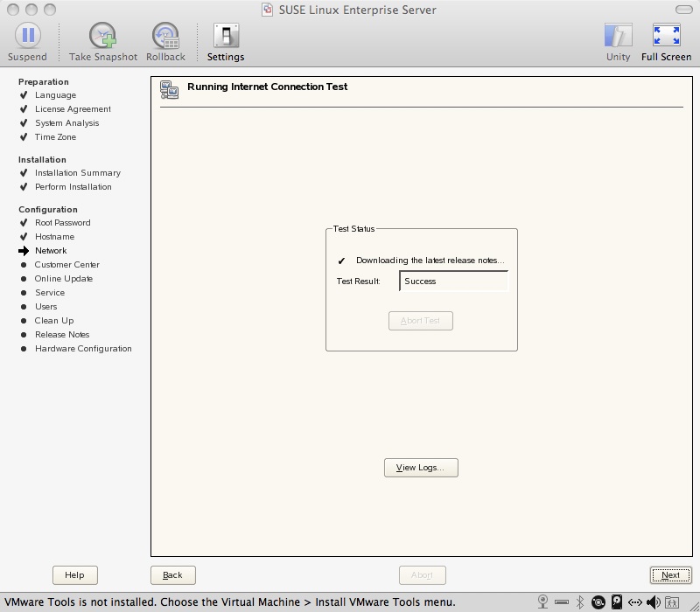Select Hardware Configuration step

point(83,348)
